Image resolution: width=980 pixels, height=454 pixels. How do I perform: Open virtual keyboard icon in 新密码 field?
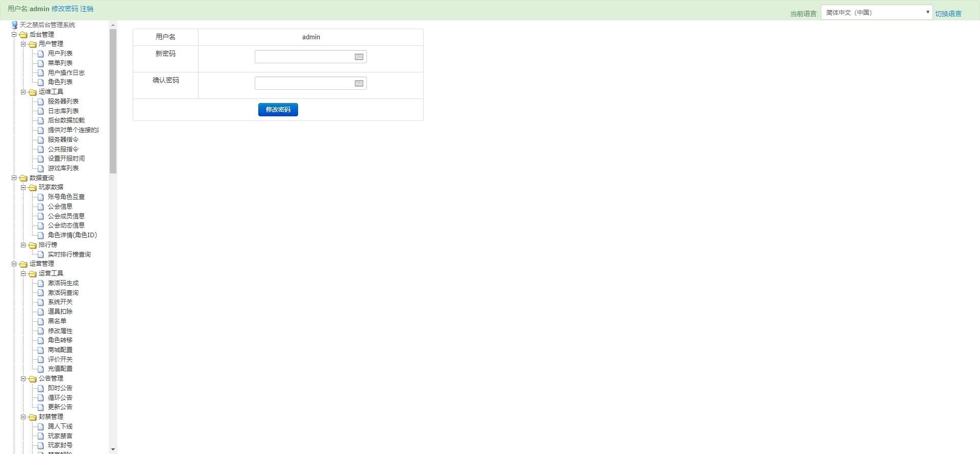tap(359, 57)
